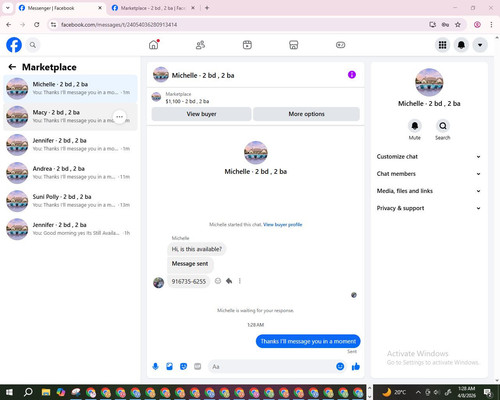Open the Michelle - 2 bd, 2 ba conversation
Screen dimensions: 500x400
tap(70, 88)
